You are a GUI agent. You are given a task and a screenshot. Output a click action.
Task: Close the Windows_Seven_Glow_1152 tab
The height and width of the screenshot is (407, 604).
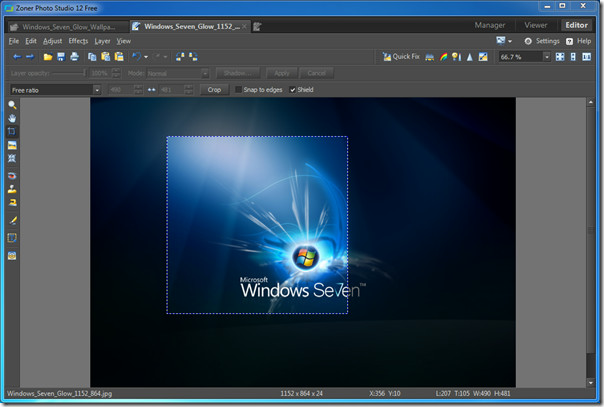(244, 26)
